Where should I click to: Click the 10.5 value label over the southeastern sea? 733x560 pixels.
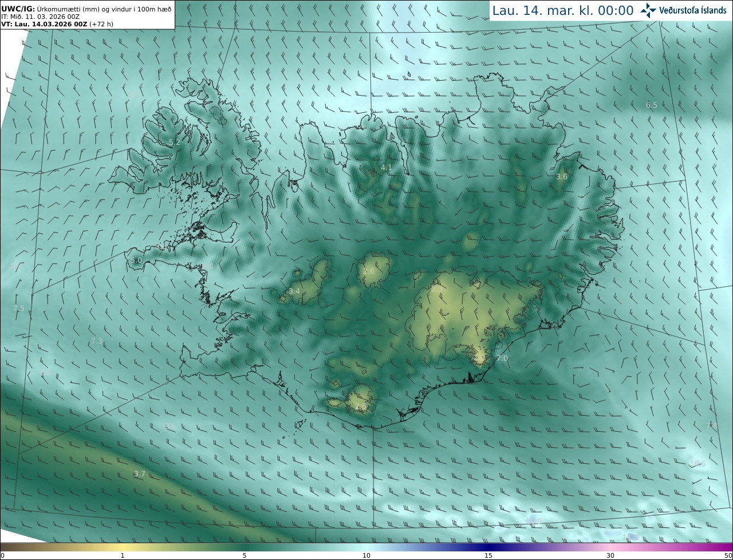click(x=697, y=463)
